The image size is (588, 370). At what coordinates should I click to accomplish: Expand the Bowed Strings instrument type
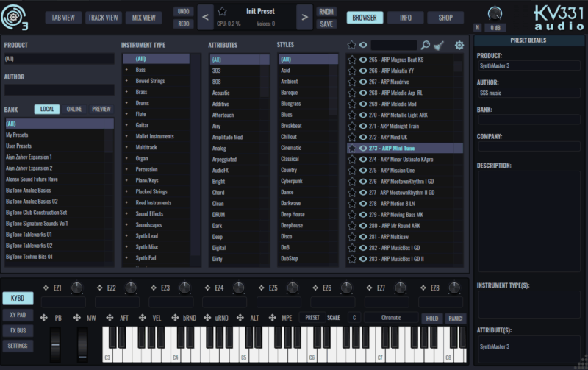pos(126,81)
